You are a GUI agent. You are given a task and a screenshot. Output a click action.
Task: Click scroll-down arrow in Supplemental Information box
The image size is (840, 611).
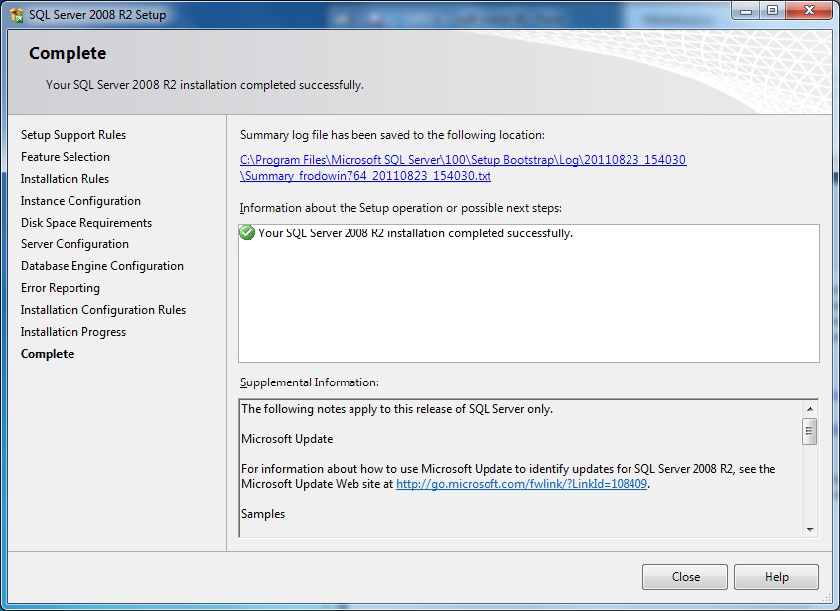click(809, 530)
